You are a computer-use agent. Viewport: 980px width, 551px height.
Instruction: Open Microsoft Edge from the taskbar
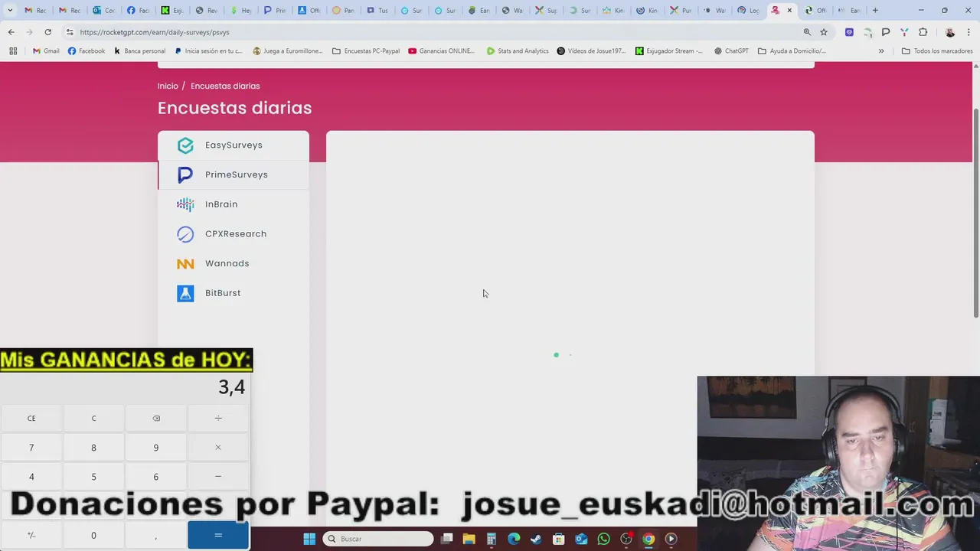pos(514,539)
